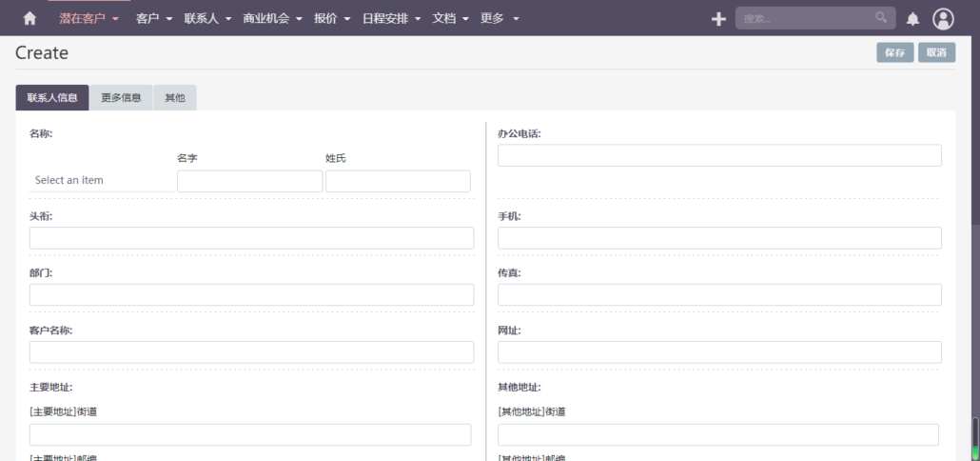Viewport: 980px width, 461px height.
Task: Switch to the 更多信息 tab
Action: [x=122, y=98]
